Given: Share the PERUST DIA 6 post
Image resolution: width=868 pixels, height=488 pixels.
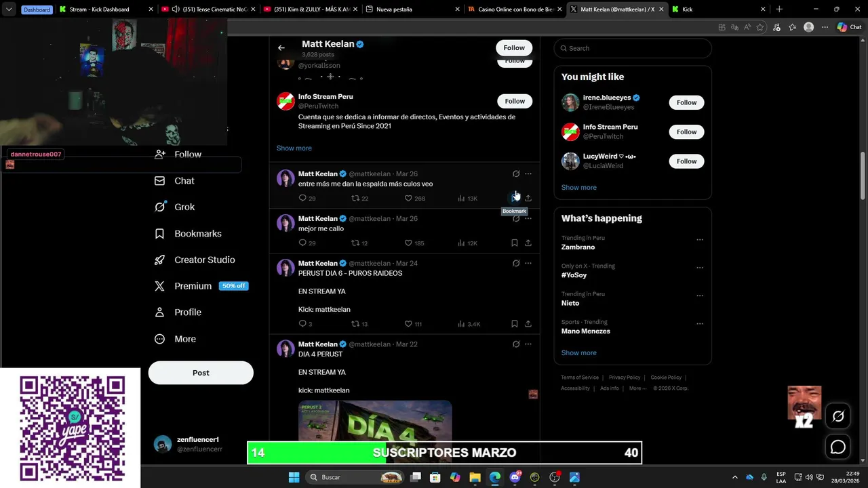Looking at the screenshot, I should [528, 324].
